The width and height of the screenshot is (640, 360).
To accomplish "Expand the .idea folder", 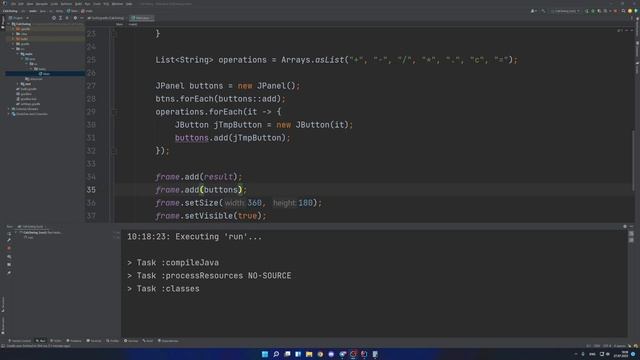I will click(13, 34).
